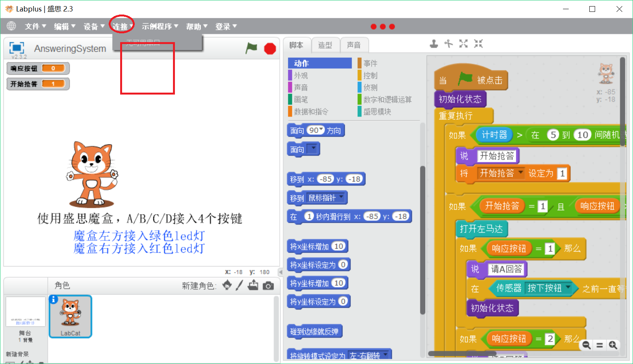Screen dimensions: 633x364
Task: Select the duplicate stamp tool
Action: [434, 44]
